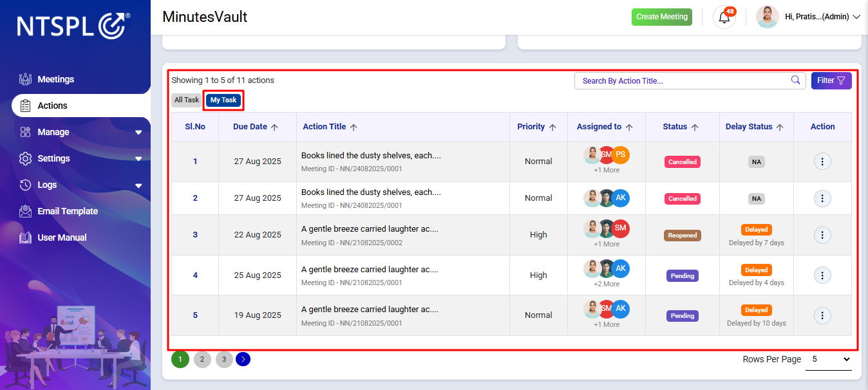
Task: Click 'Meeting ID - NN/21082025/0002' text
Action: (352, 243)
